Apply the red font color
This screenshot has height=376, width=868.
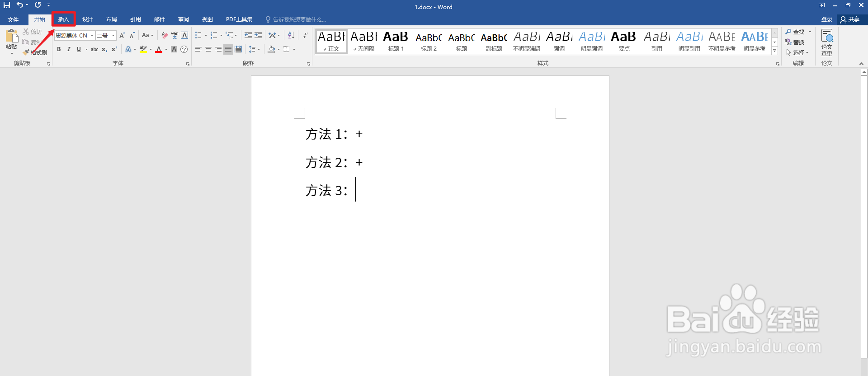tap(159, 49)
